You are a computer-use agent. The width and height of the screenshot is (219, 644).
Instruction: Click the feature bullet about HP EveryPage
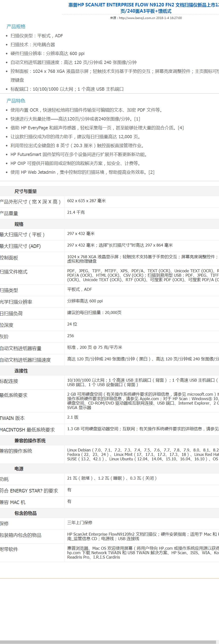coord(97,128)
